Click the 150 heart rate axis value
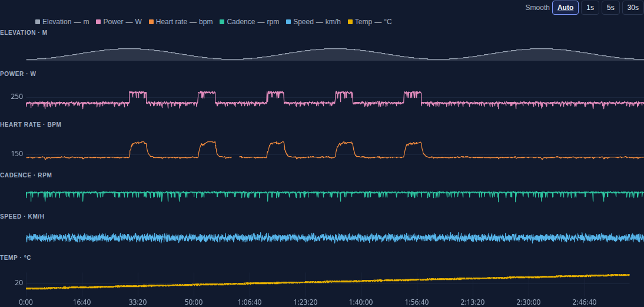The width and height of the screenshot is (644, 307). coord(17,154)
